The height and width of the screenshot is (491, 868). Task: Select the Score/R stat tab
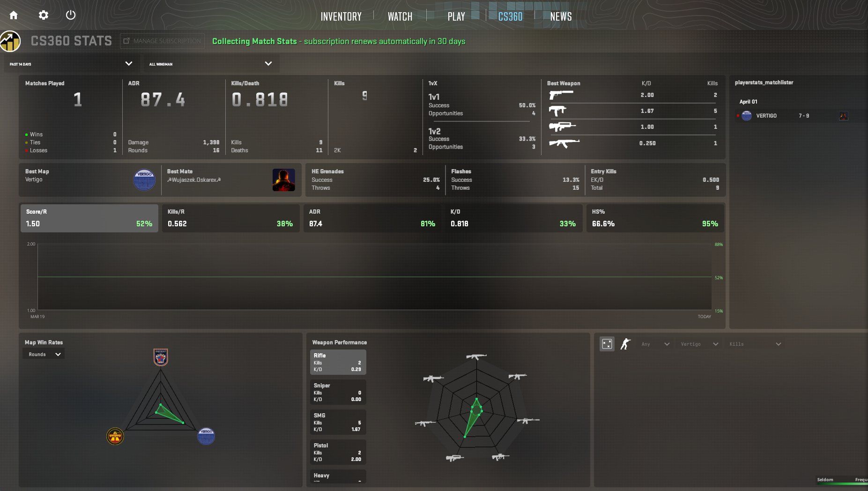click(89, 218)
